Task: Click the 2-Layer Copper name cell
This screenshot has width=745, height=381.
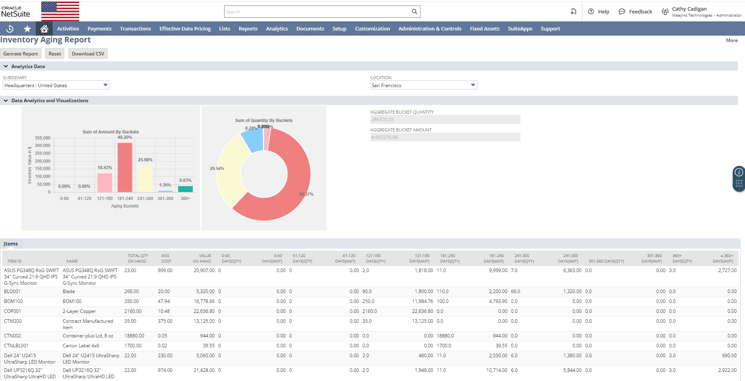Action: pos(78,312)
